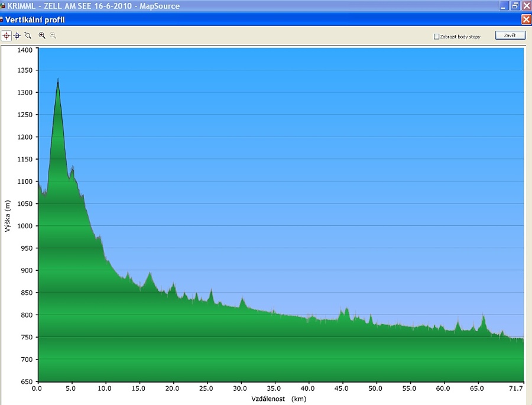This screenshot has width=532, height=405.
Task: Click the profile peak just past 15 km
Action: click(x=150, y=274)
